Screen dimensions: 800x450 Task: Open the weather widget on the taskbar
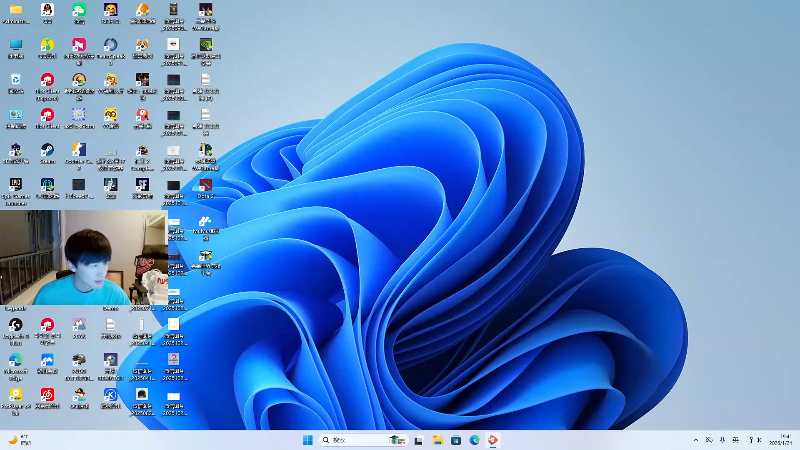pos(18,440)
